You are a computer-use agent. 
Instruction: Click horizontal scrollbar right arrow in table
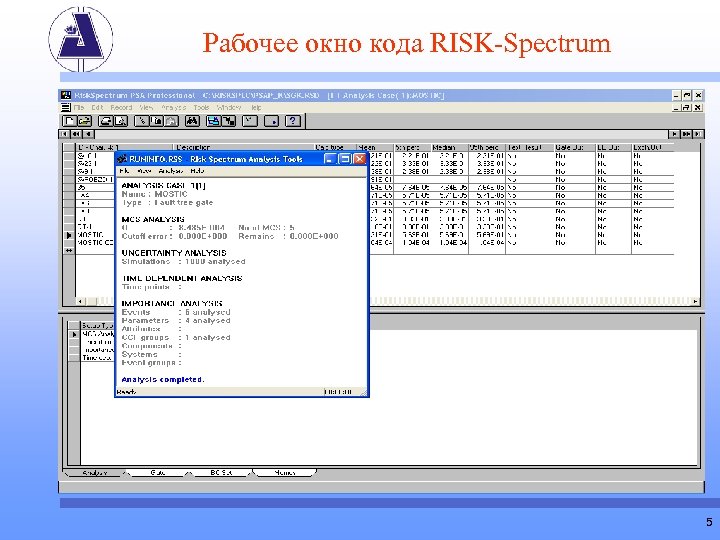coord(695,301)
